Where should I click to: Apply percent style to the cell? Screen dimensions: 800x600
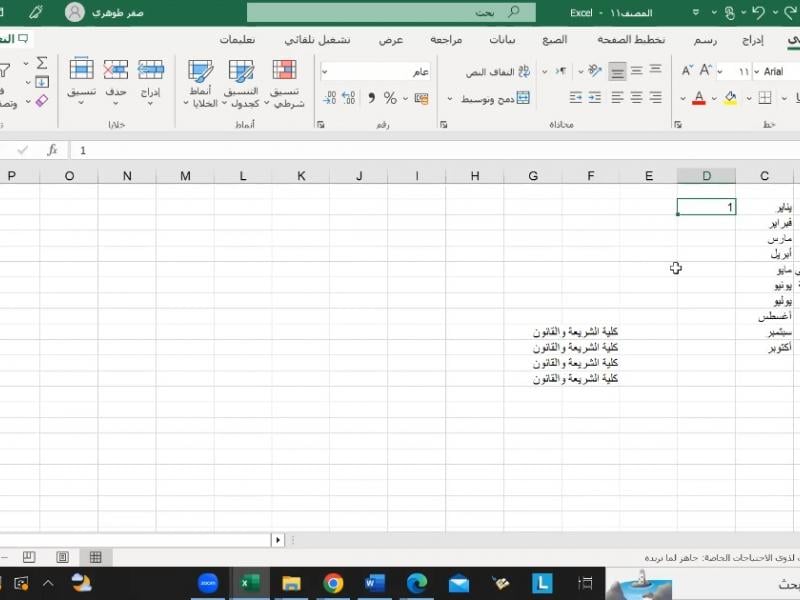pyautogui.click(x=390, y=98)
